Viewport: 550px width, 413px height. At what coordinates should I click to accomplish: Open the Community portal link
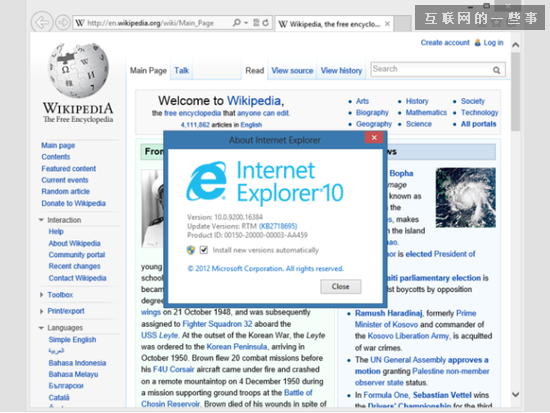click(x=77, y=255)
